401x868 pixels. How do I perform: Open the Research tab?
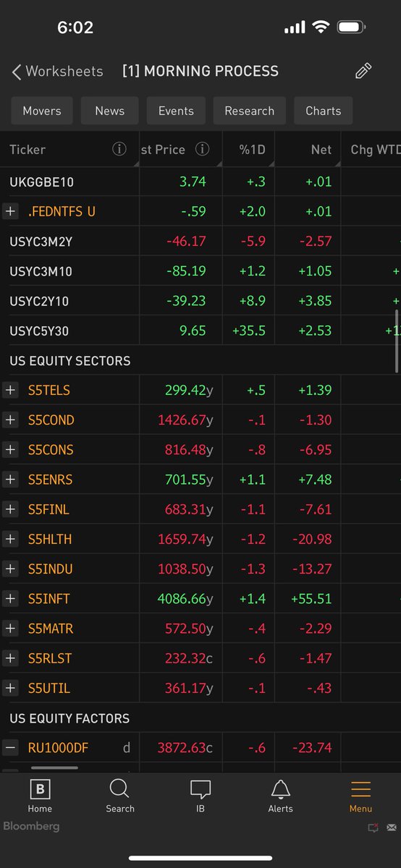click(250, 111)
